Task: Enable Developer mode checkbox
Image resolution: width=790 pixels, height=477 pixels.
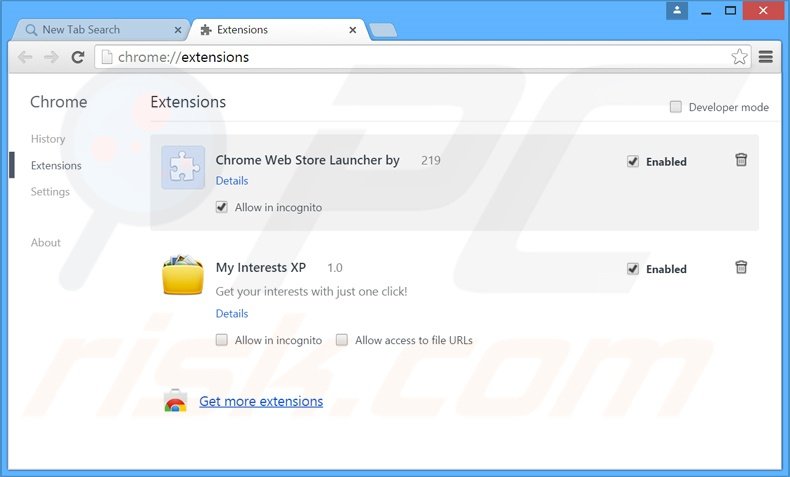Action: 676,107
